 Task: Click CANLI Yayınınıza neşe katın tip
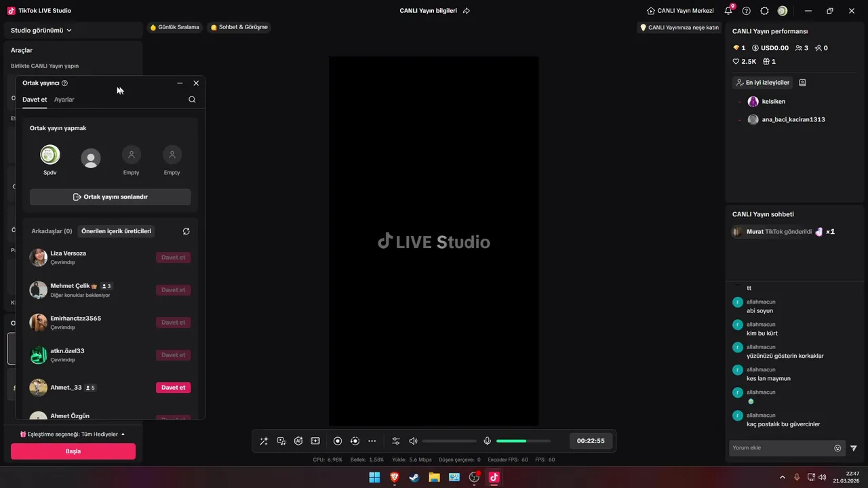point(679,28)
